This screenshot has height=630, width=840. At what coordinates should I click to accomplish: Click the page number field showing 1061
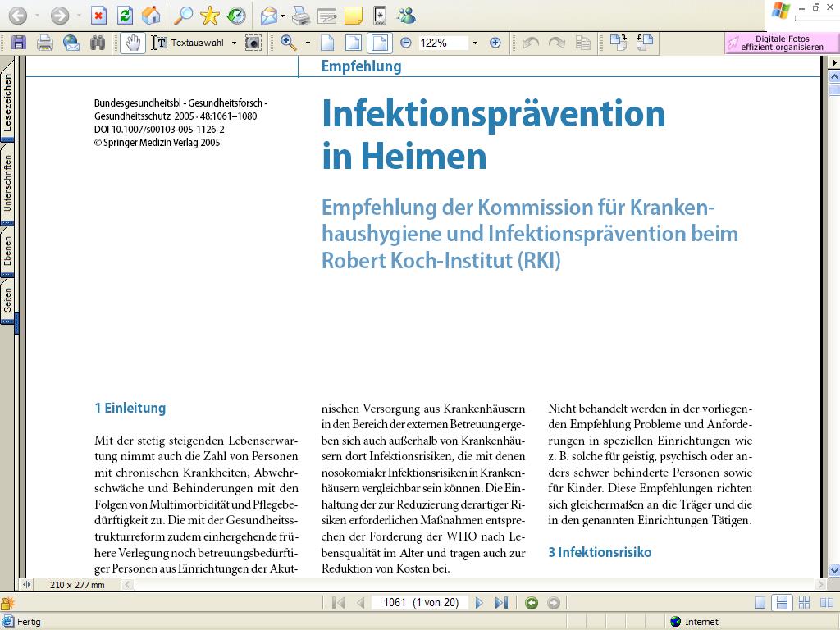point(420,603)
